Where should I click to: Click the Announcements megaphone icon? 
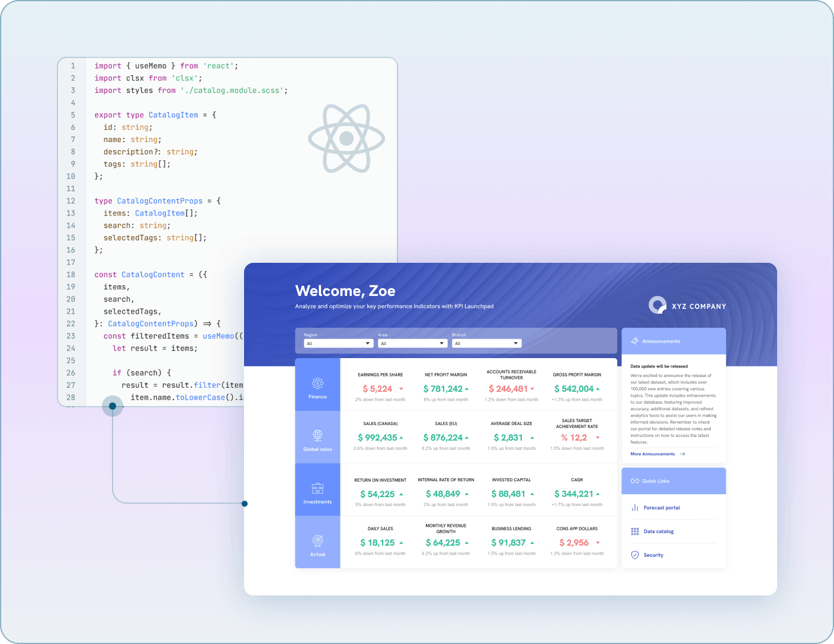coord(634,341)
